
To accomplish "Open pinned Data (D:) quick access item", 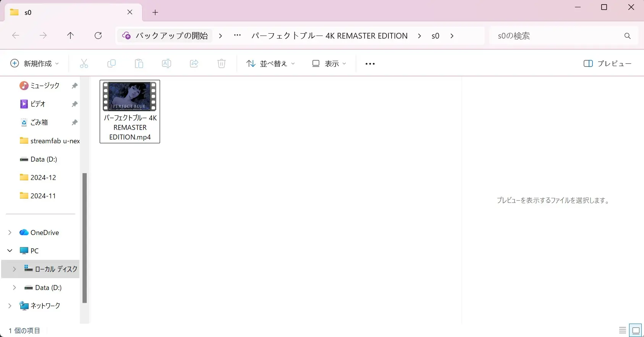I will click(39, 159).
